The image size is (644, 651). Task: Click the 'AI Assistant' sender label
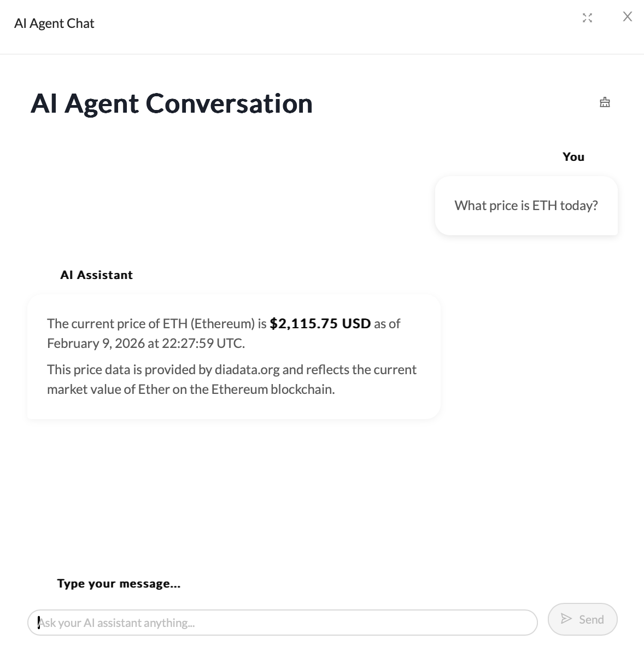96,275
